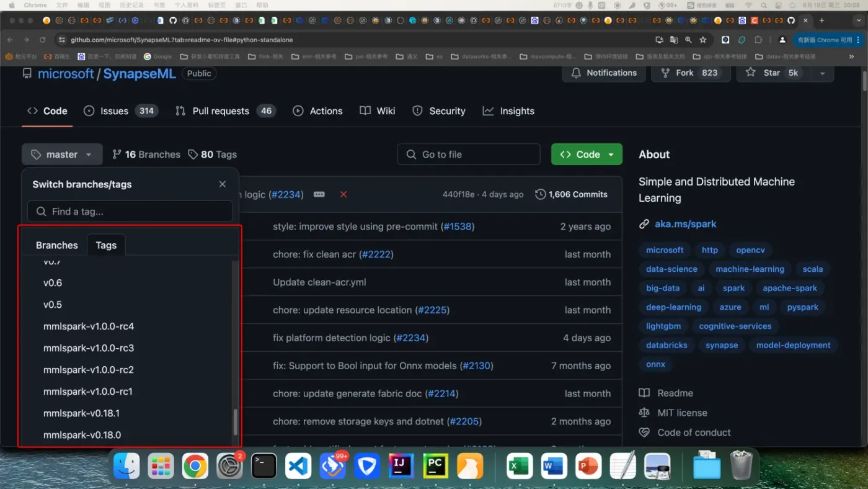The width and height of the screenshot is (868, 489).
Task: Switch to the Branches tab in popup
Action: (x=57, y=245)
